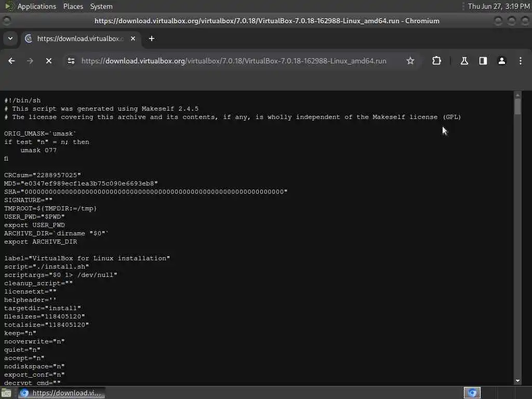532x399 pixels.
Task: Maximize the Chromium window
Action: (512, 21)
